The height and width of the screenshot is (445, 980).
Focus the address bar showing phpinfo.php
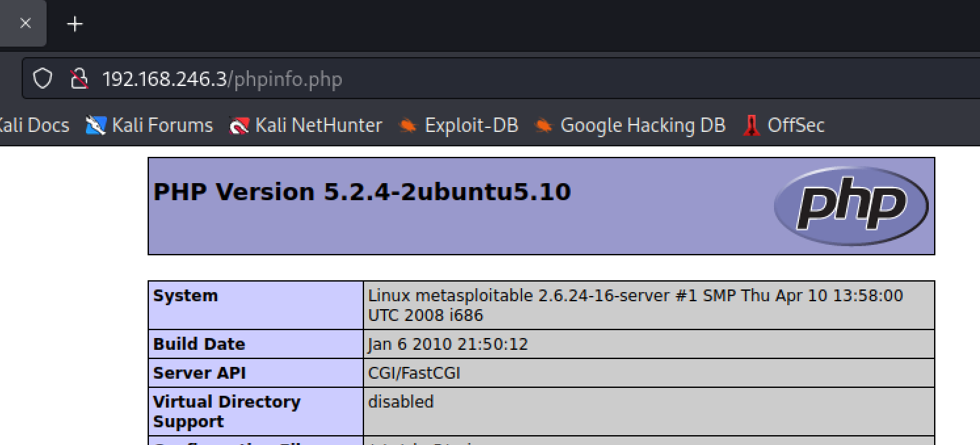pyautogui.click(x=459, y=79)
